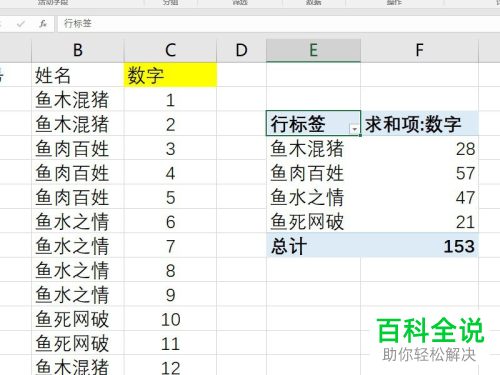Click pivot row label 鱼肉百姓
The width and height of the screenshot is (500, 375).
click(313, 172)
